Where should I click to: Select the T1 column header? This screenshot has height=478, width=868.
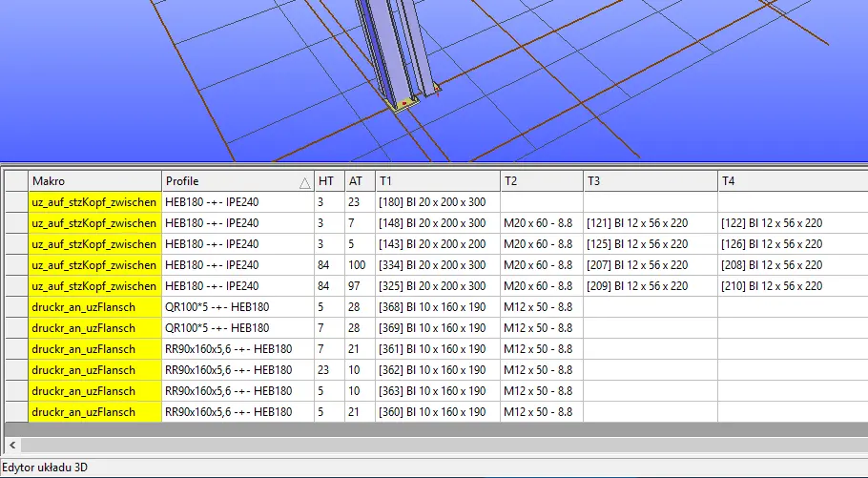pos(437,181)
